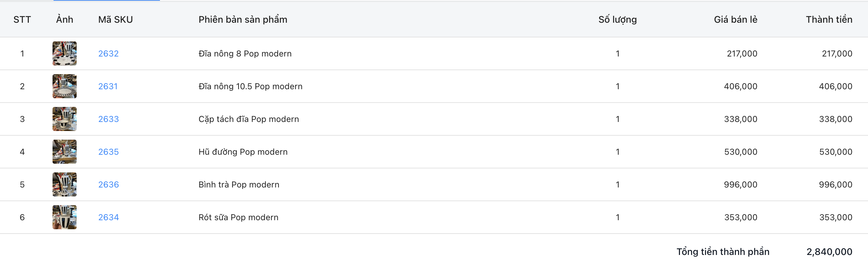
Task: Select the Bình trà Pop modern product name
Action: (239, 184)
